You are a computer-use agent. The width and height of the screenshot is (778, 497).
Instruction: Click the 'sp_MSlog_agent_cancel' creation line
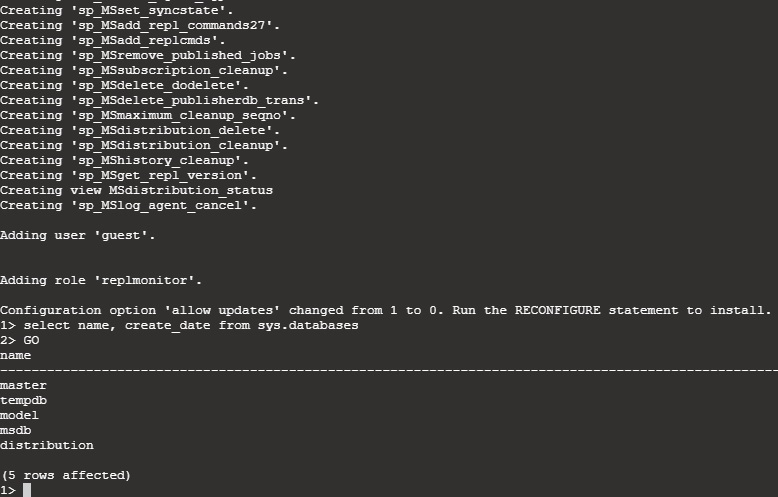pos(129,205)
